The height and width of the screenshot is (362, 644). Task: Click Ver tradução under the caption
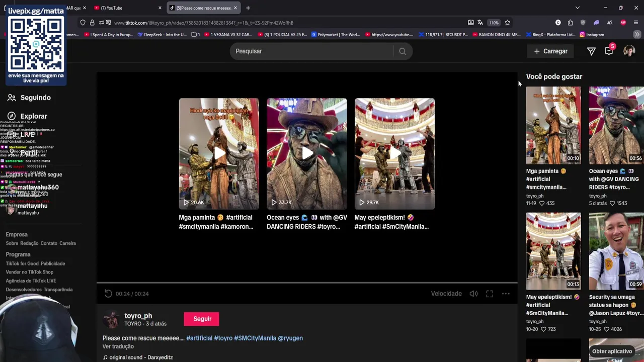118,346
